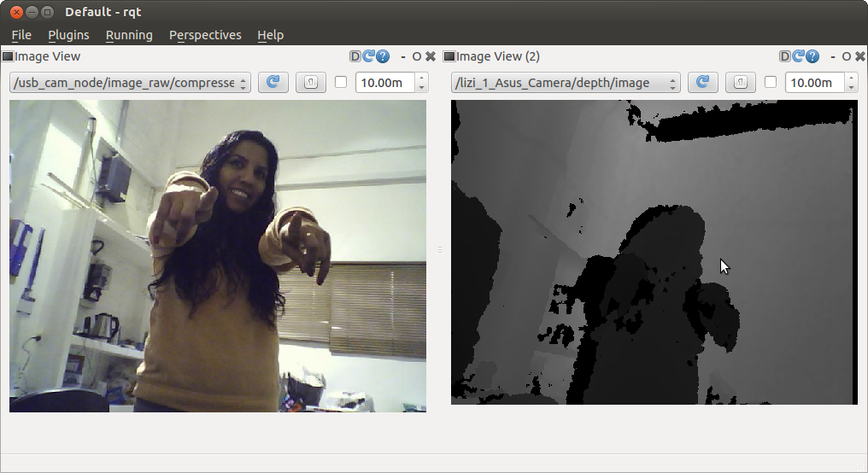Refresh topics in left Image View toolbar
This screenshot has width=868, height=473.
(273, 83)
